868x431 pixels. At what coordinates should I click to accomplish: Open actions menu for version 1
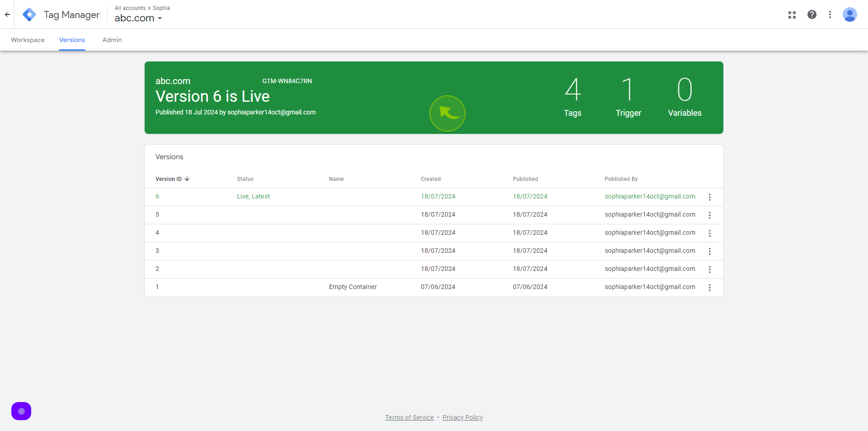coord(710,288)
